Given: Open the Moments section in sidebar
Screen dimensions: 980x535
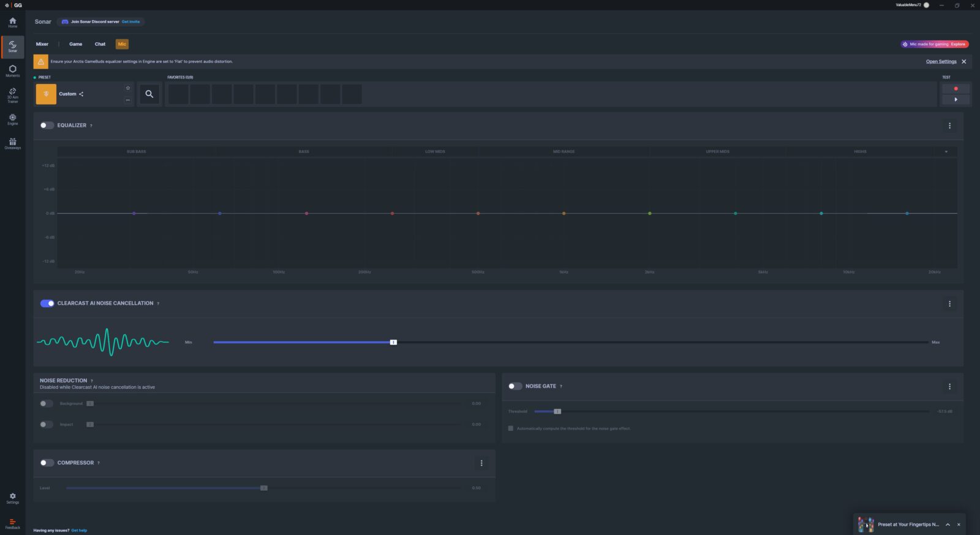Looking at the screenshot, I should [12, 70].
